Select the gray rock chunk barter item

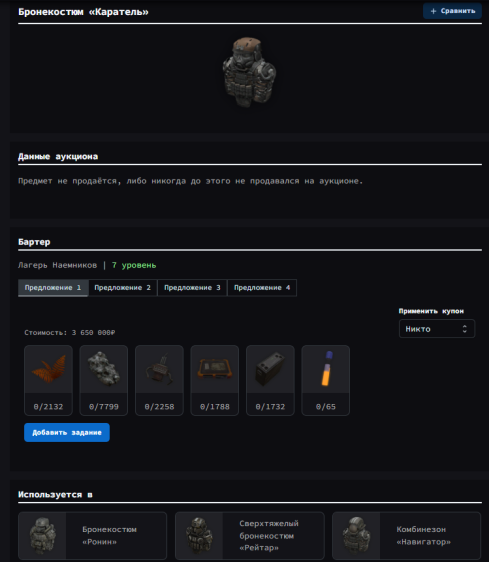(x=104, y=380)
